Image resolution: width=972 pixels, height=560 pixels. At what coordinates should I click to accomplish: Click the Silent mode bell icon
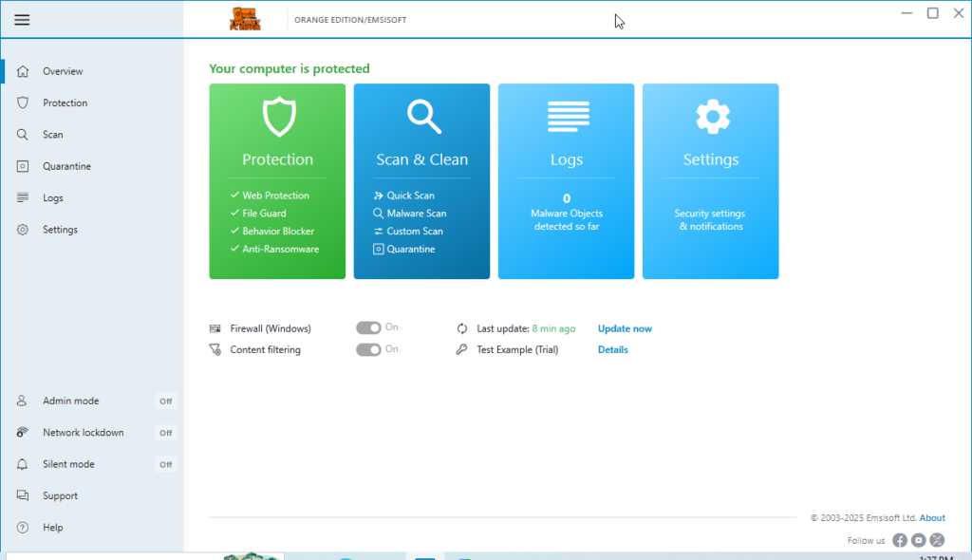click(x=23, y=464)
